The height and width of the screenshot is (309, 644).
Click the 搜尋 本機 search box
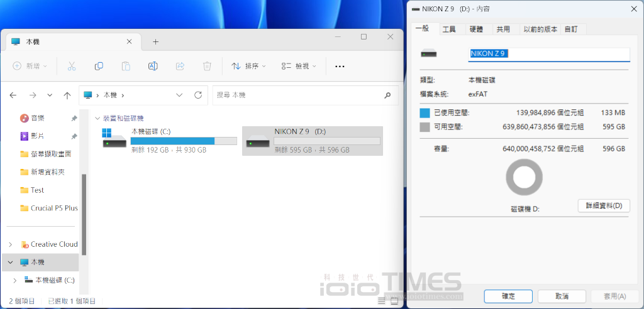(x=299, y=95)
